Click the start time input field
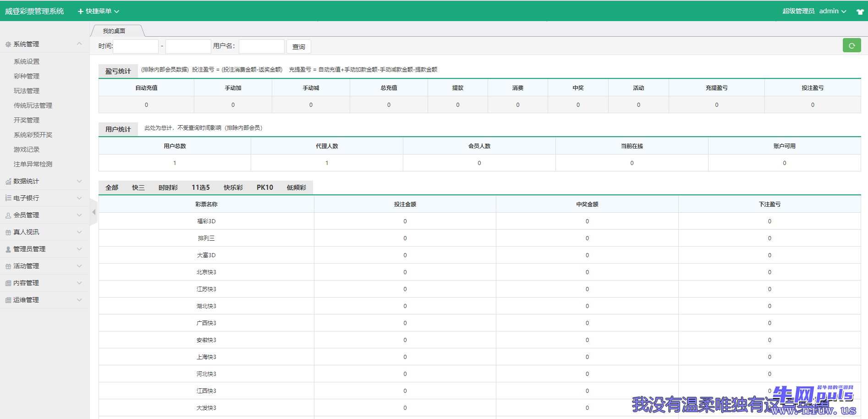The image size is (868, 419). (x=136, y=46)
